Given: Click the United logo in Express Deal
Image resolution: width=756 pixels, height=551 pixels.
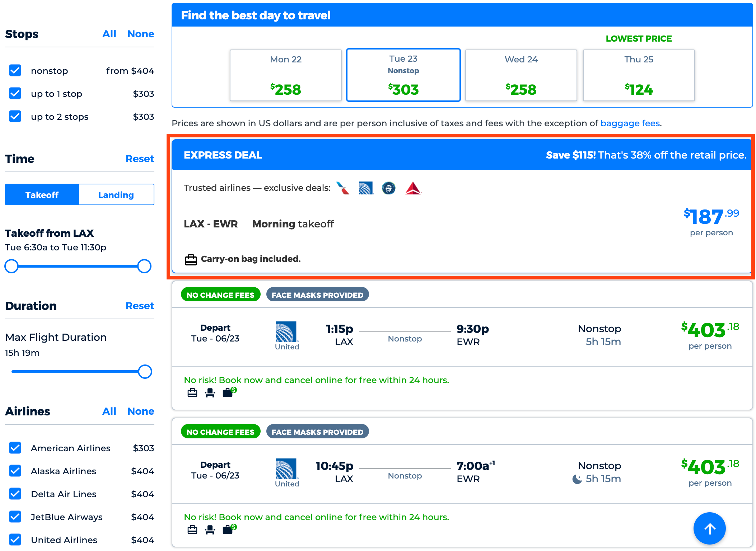Looking at the screenshot, I should click(366, 188).
